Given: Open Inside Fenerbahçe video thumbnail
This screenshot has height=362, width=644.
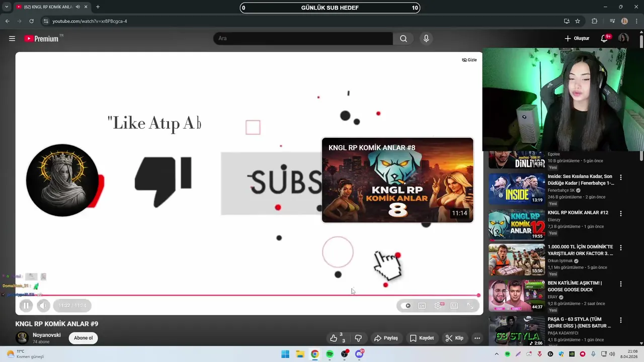Looking at the screenshot, I should (x=517, y=189).
